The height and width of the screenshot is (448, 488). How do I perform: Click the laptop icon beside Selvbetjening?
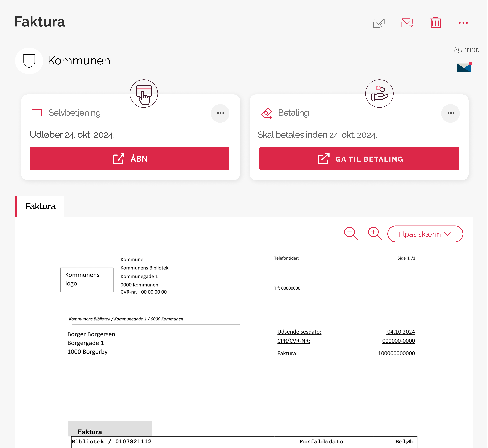(37, 113)
